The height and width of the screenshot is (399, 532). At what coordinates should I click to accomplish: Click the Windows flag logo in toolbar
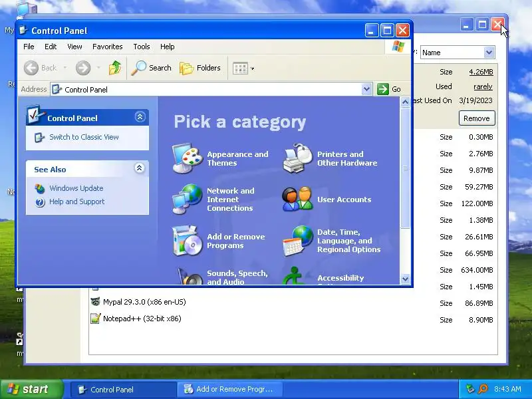(x=398, y=47)
